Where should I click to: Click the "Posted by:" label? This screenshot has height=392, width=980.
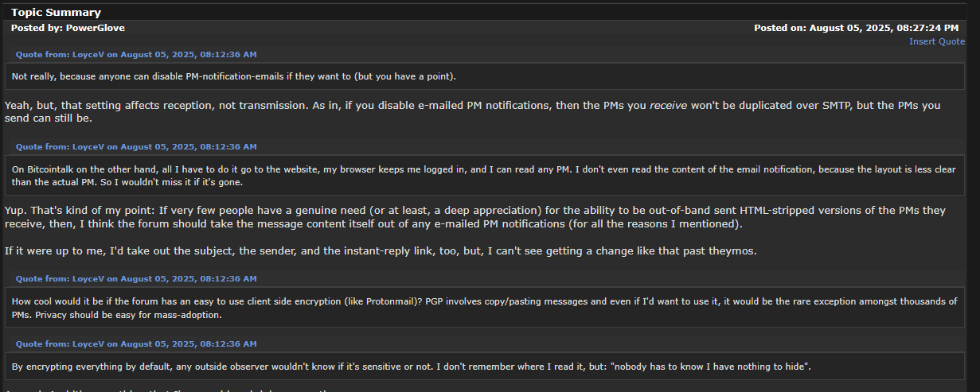coord(37,28)
